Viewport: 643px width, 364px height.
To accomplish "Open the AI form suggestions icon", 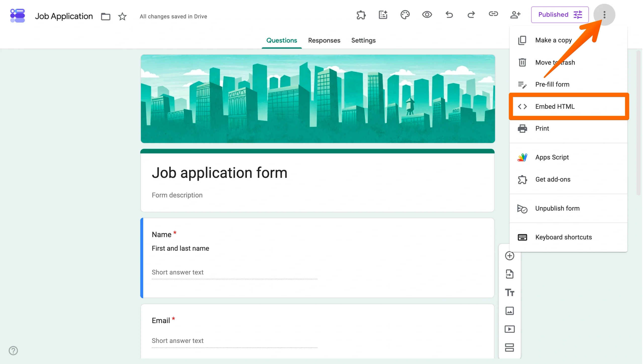I will pyautogui.click(x=383, y=15).
